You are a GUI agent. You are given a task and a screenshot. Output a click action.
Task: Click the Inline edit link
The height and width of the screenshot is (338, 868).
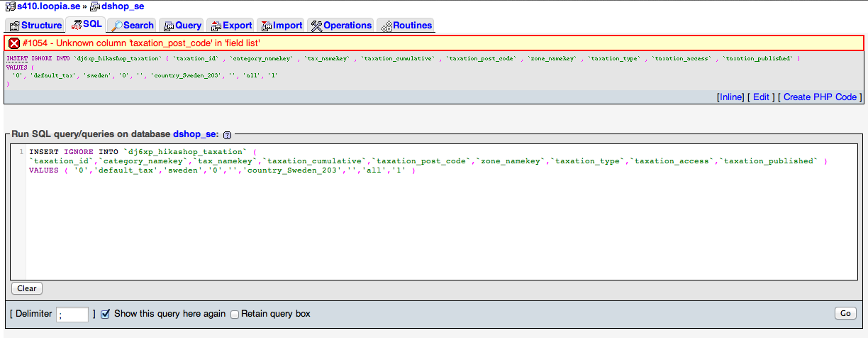(x=730, y=97)
